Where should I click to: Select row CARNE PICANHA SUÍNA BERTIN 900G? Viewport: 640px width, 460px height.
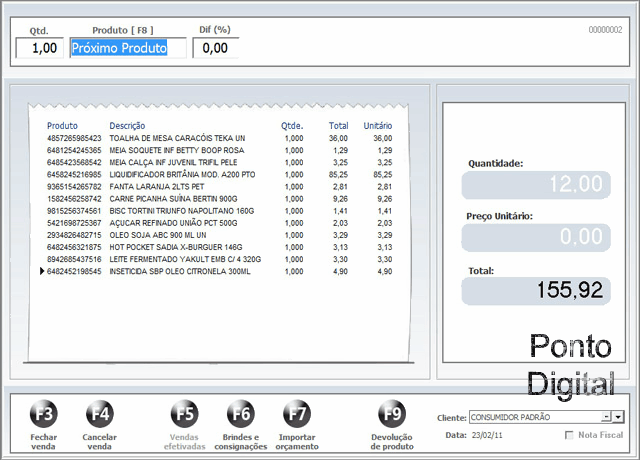(220, 199)
